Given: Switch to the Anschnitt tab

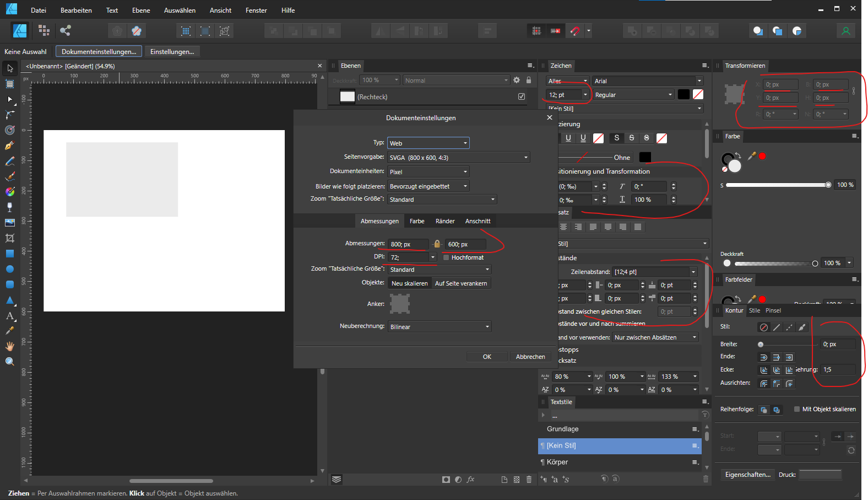Looking at the screenshot, I should (x=478, y=221).
